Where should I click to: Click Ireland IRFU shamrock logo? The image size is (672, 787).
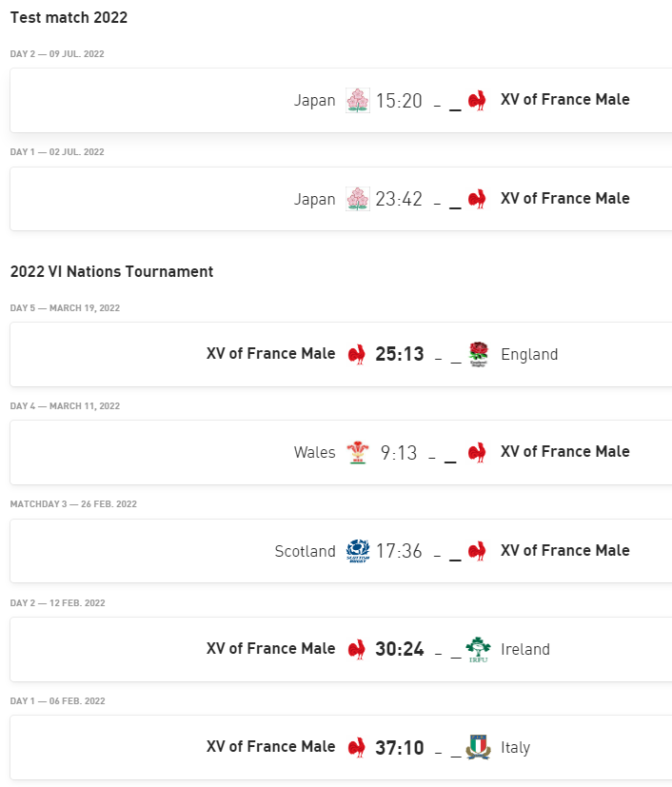(478, 649)
